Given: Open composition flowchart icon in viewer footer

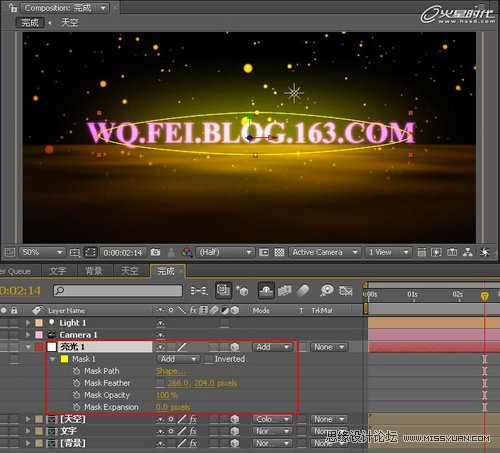Looking at the screenshot, I should coord(468,252).
